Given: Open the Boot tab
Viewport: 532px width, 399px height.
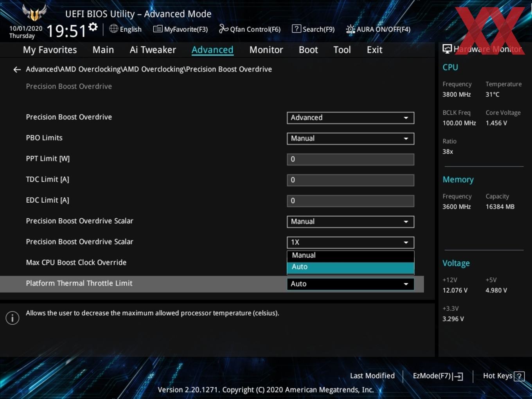Looking at the screenshot, I should point(308,50).
